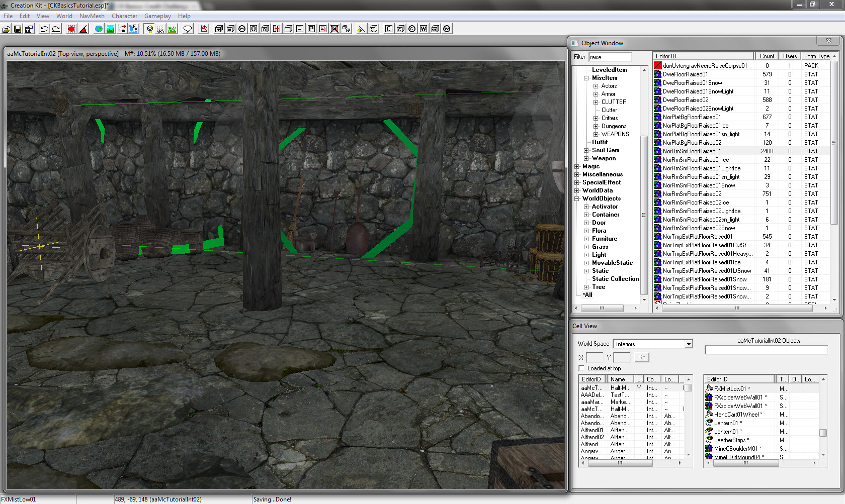Expand the Soul Gem tree node
Image resolution: width=845 pixels, height=504 pixels.
[x=586, y=150]
